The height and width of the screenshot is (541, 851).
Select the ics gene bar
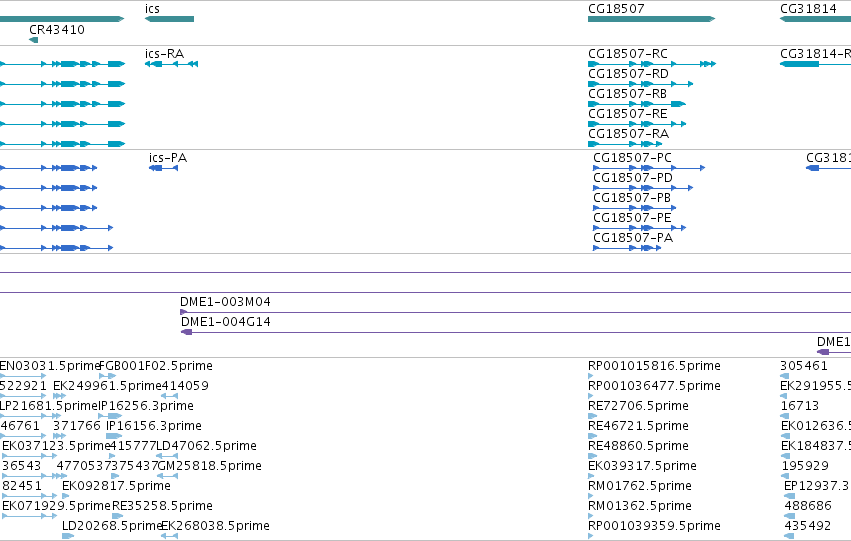169,19
